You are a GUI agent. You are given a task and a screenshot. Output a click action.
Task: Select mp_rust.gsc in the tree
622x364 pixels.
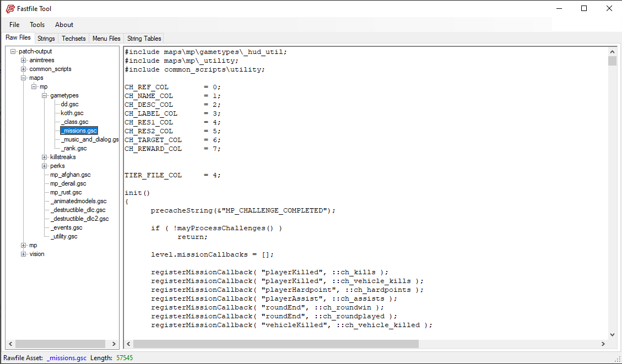pos(66,192)
